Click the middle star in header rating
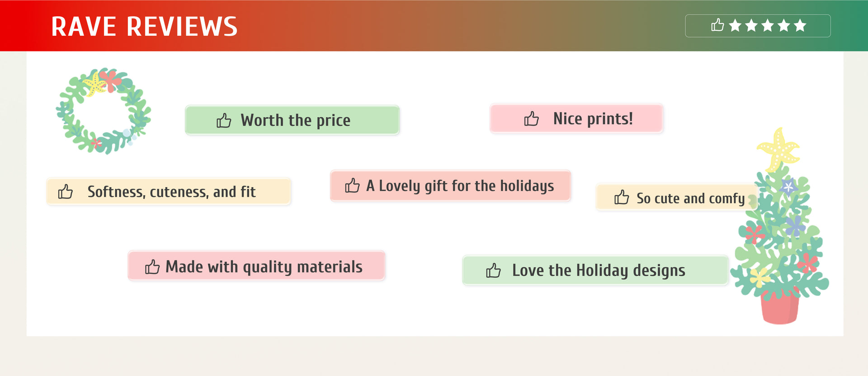This screenshot has width=868, height=376. click(768, 25)
